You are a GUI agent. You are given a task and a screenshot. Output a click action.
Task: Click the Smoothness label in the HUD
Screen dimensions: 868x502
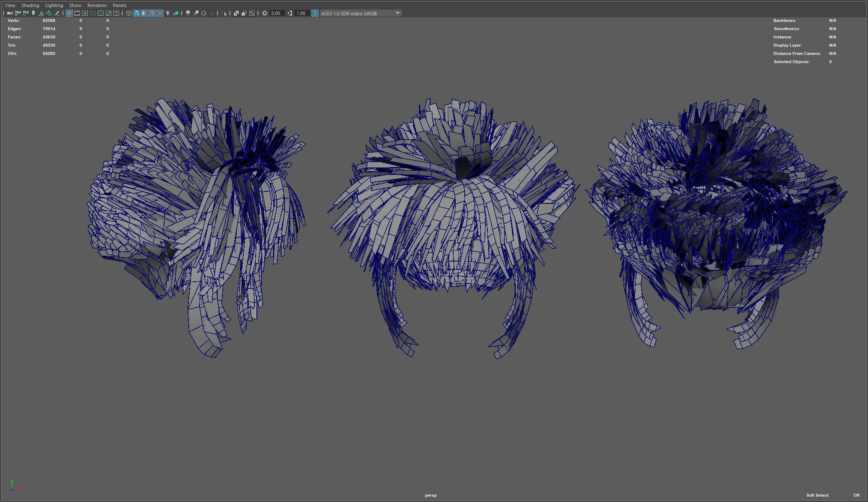coord(786,28)
